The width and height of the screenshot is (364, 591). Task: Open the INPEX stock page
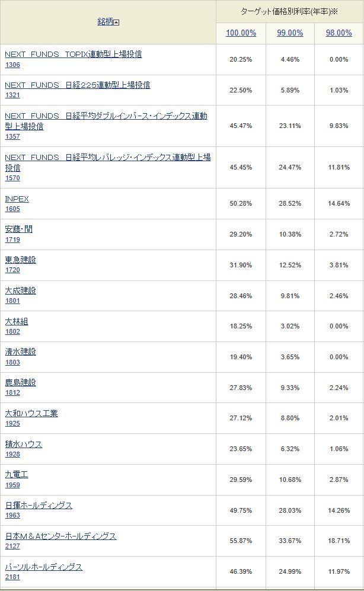tap(17, 199)
